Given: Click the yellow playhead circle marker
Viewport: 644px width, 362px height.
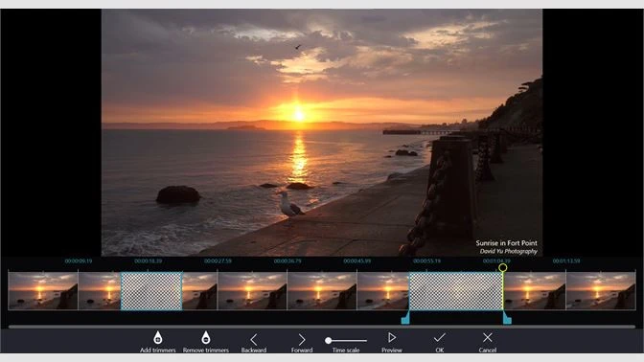Looking at the screenshot, I should pyautogui.click(x=503, y=267).
